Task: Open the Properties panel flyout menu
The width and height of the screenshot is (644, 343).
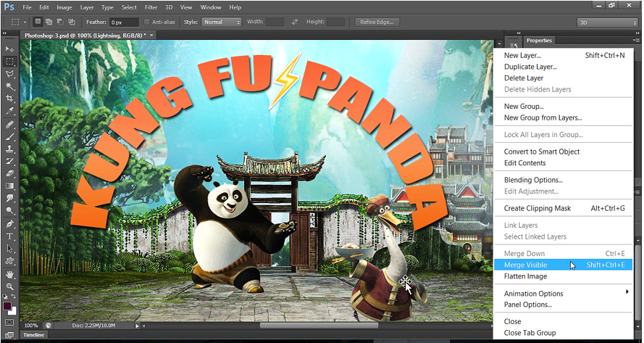Action: (636, 41)
